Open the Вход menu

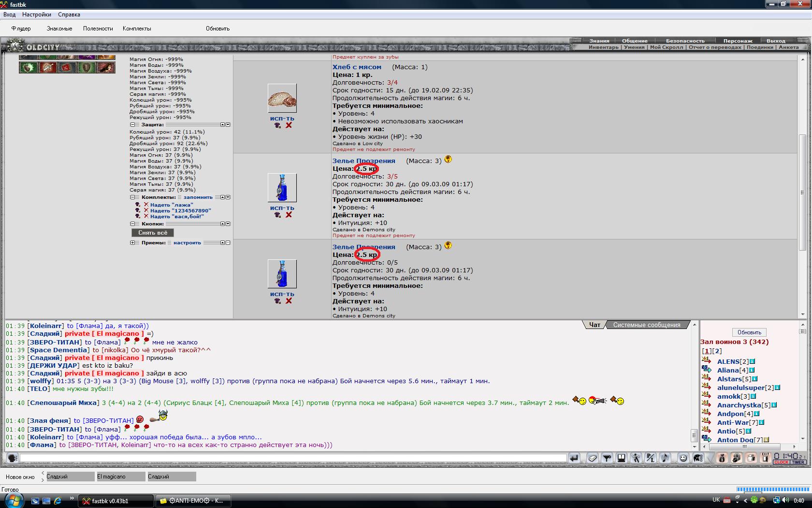tap(9, 15)
